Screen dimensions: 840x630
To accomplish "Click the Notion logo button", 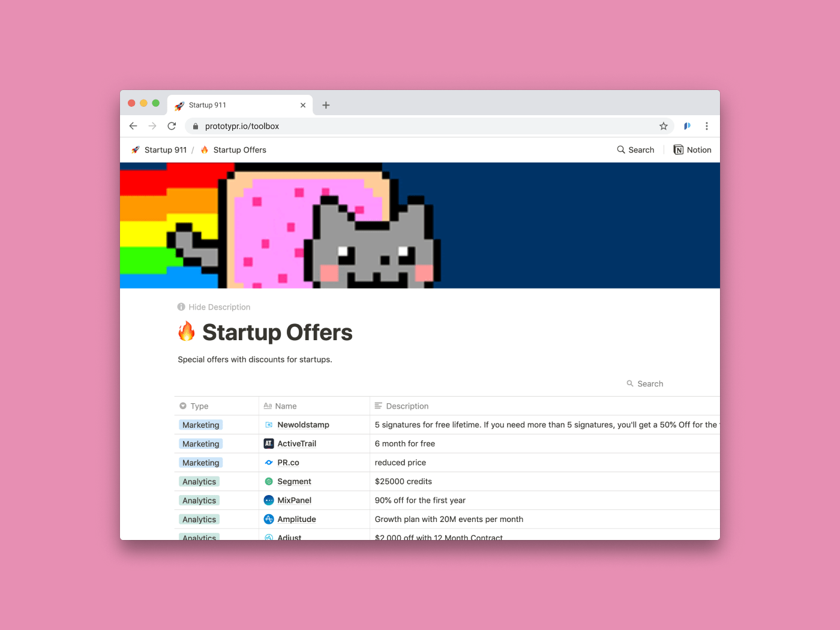I will tap(692, 150).
